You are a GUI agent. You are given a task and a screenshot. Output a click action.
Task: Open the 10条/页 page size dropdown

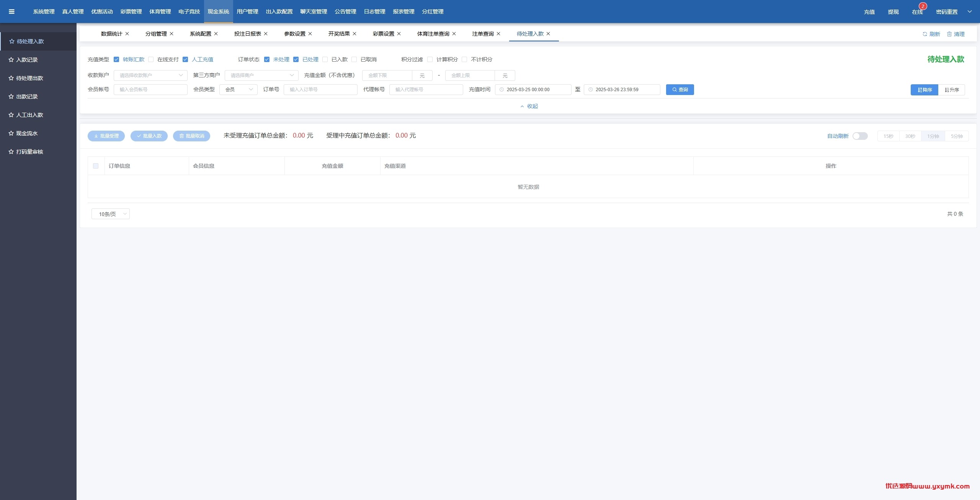(x=111, y=214)
